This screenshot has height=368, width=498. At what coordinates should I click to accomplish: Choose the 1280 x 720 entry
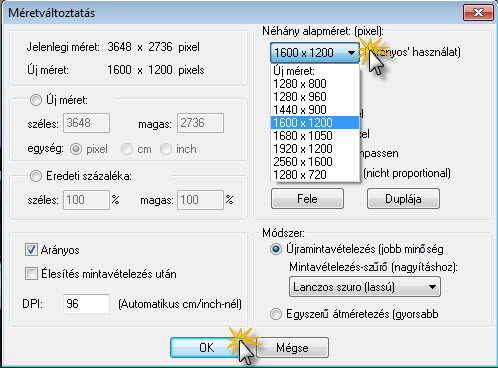315,175
